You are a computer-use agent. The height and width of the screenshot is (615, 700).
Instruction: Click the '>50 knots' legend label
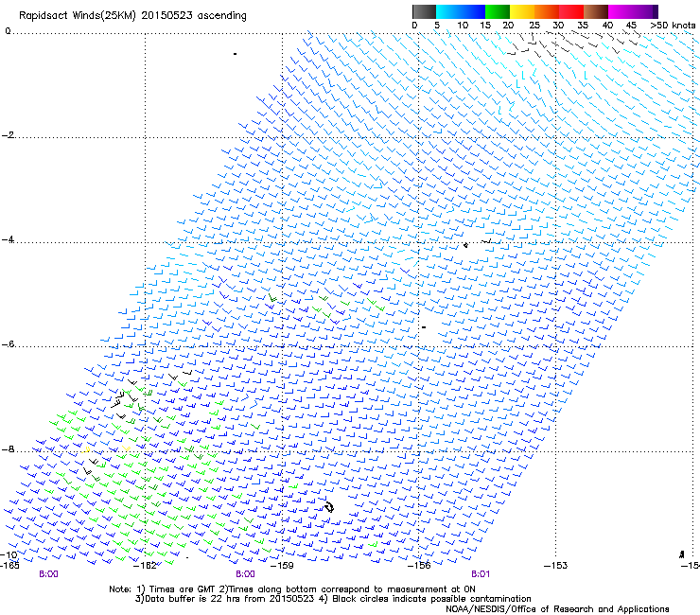(x=673, y=26)
